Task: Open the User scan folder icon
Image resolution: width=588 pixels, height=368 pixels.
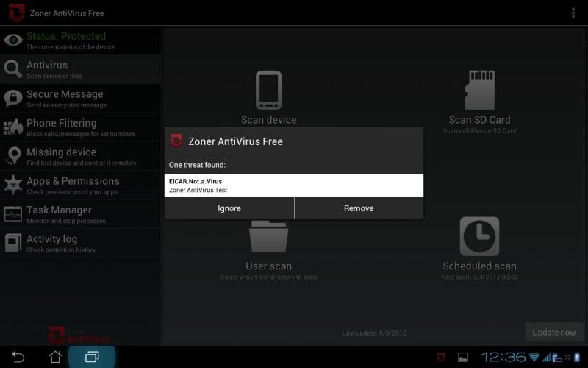Action: (268, 237)
